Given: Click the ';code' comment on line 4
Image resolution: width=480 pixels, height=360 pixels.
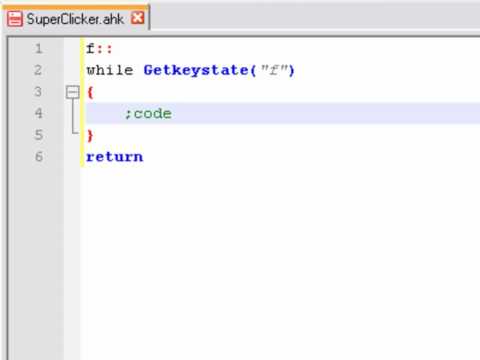Looking at the screenshot, I should 148,114.
